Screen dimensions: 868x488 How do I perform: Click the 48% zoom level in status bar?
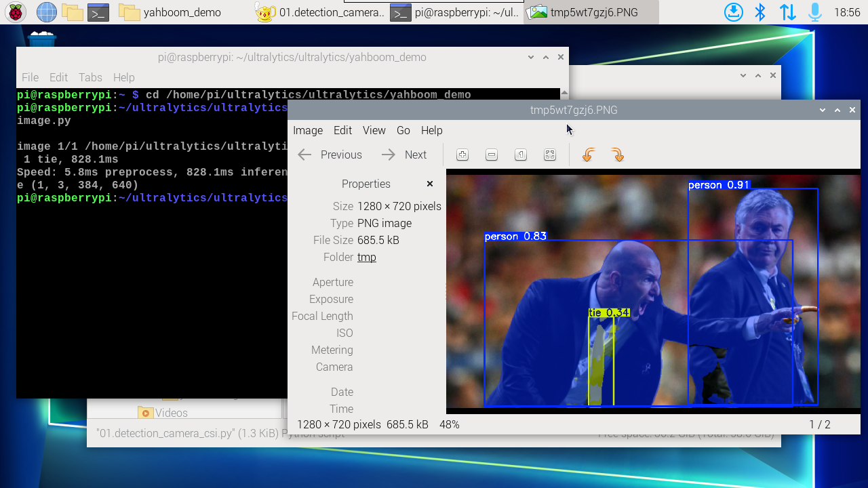(450, 425)
